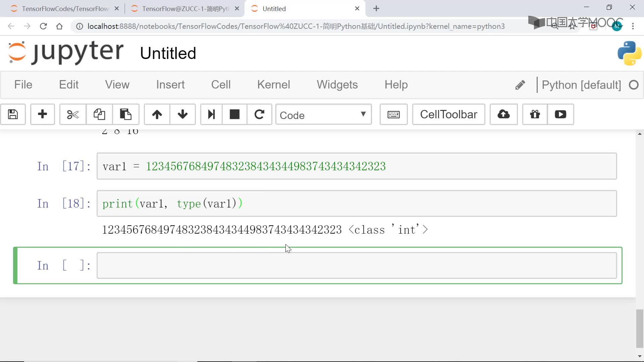Open the browser three-dot menu
Image resolution: width=644 pixels, height=362 pixels.
pyautogui.click(x=633, y=26)
